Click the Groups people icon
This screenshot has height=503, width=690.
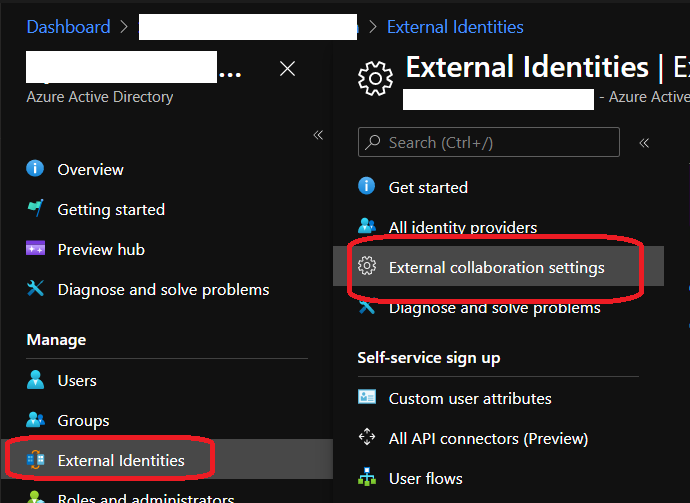[36, 420]
